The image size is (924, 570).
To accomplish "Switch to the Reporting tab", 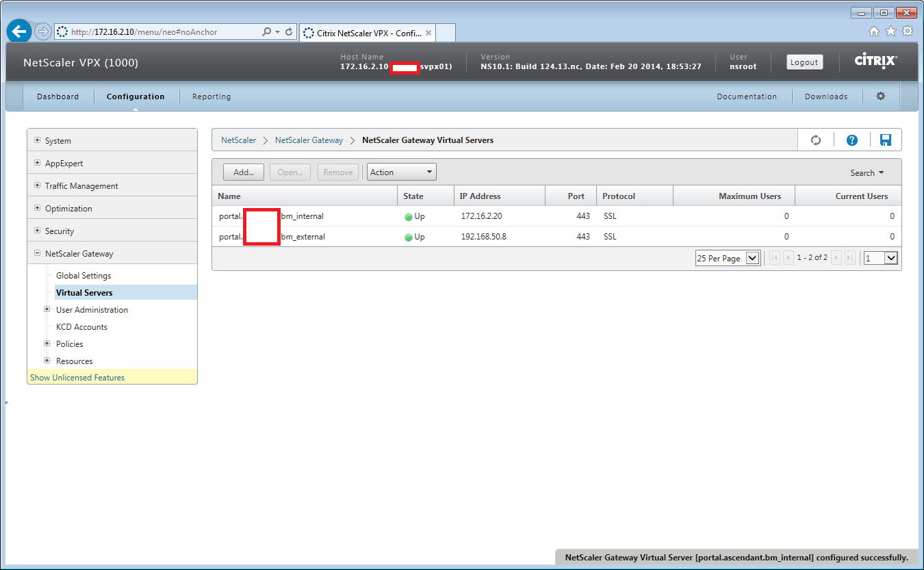I will [211, 96].
